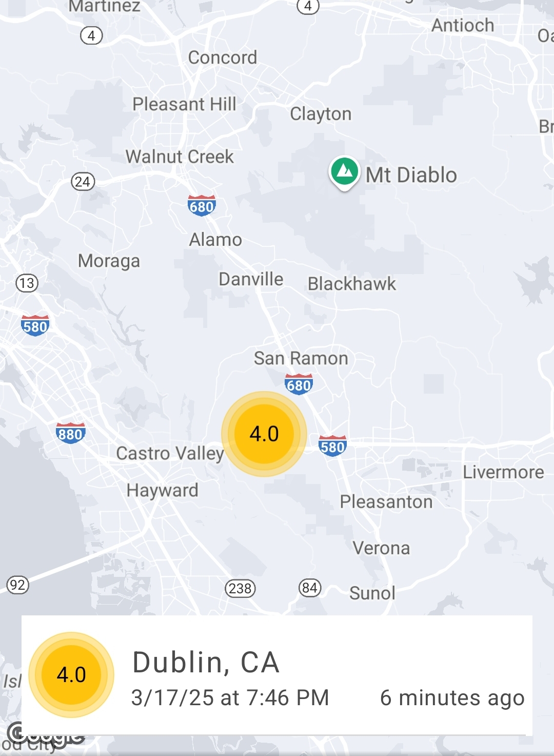The width and height of the screenshot is (554, 756).
Task: Tap the 4.0 magnitude badge in info card
Action: (71, 674)
